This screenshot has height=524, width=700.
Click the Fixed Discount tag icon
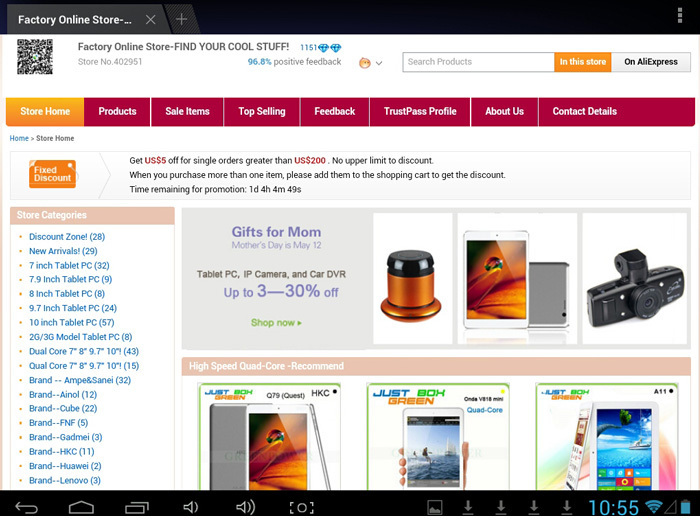(x=52, y=174)
